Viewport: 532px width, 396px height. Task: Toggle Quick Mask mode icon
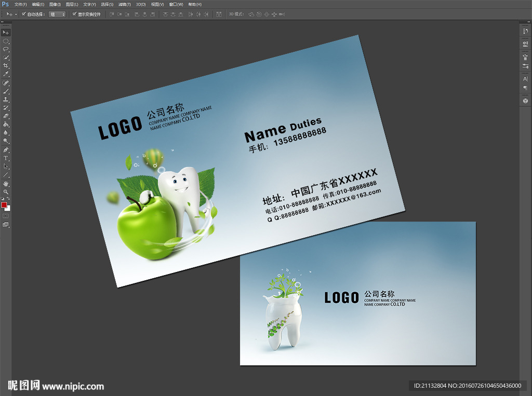click(x=6, y=216)
